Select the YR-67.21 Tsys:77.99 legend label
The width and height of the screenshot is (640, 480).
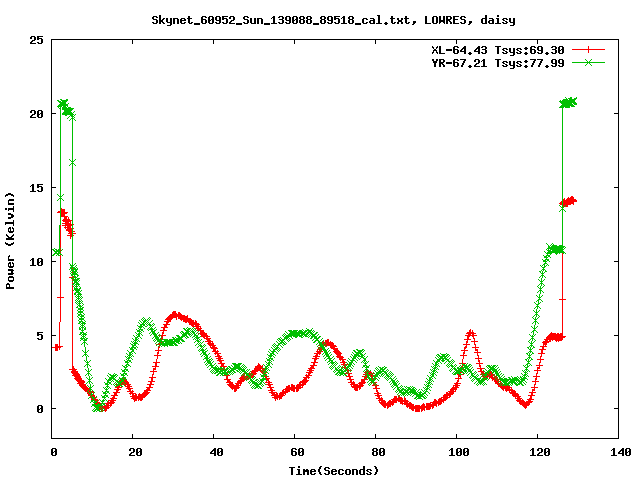pos(503,62)
